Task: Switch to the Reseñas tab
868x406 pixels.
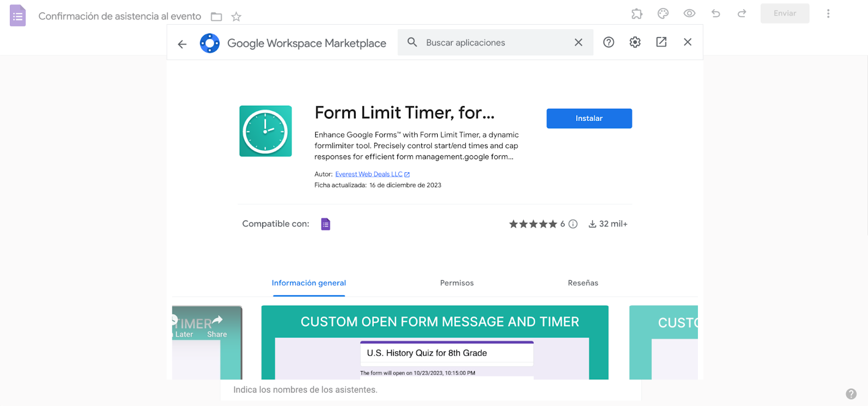Action: 583,283
